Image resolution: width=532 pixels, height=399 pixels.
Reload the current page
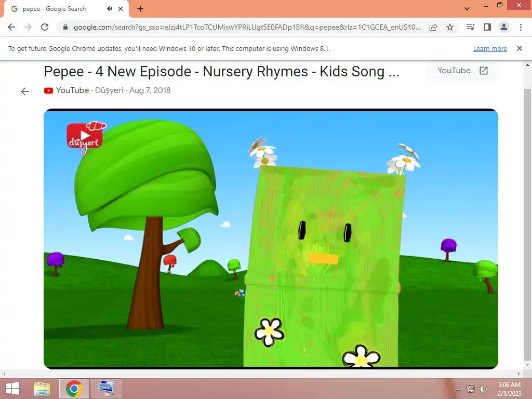coord(45,27)
